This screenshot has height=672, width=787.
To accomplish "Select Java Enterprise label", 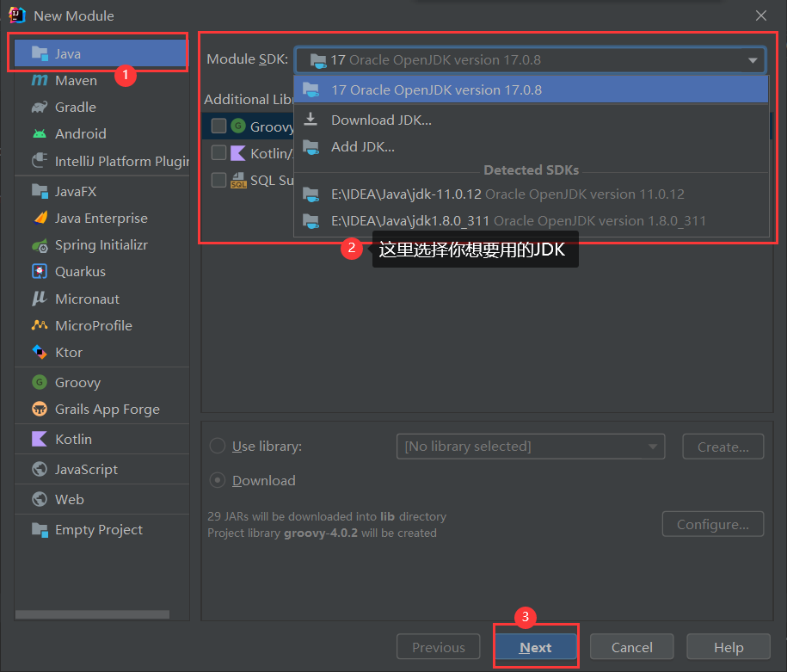I will 101,218.
